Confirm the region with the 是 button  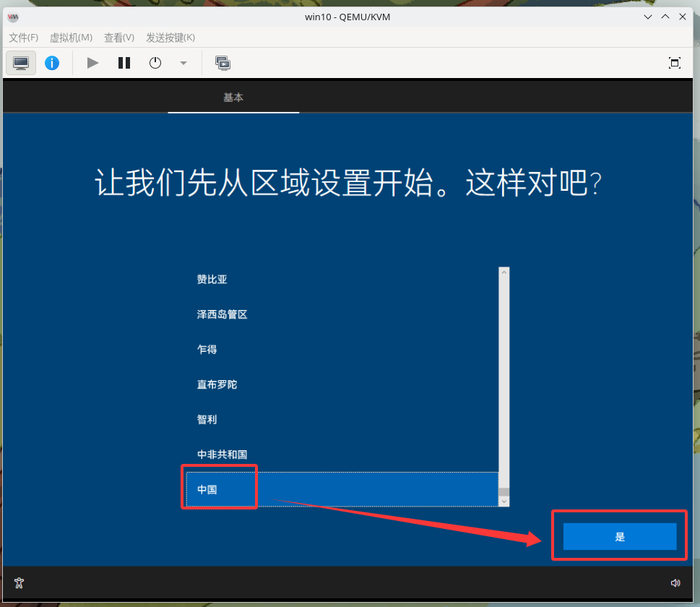click(620, 536)
